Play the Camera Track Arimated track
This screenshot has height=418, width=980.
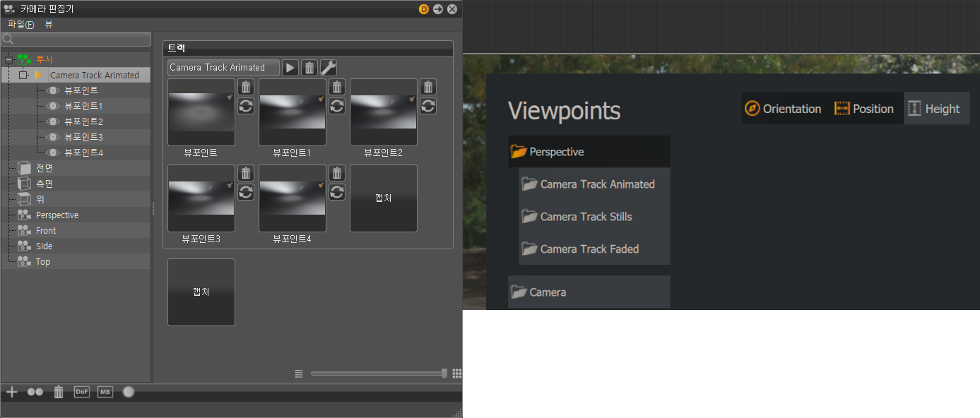(x=290, y=68)
